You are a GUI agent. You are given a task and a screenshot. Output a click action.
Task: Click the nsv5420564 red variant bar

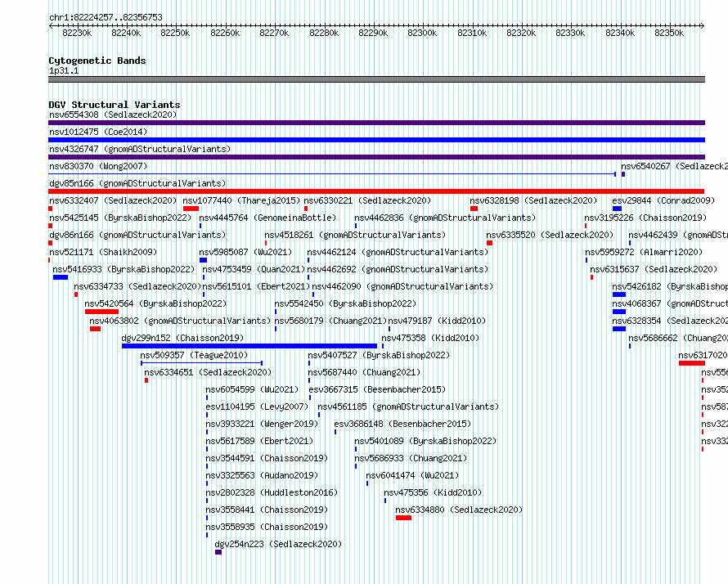(x=101, y=312)
